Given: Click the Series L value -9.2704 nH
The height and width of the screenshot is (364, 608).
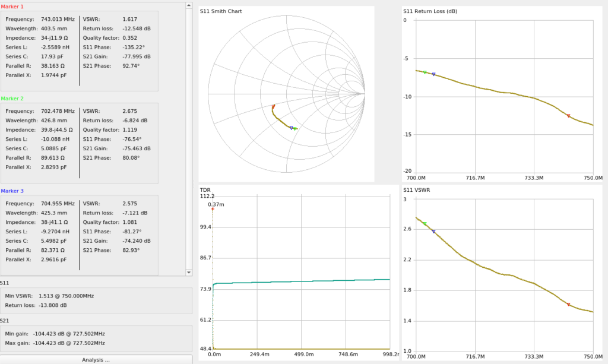Looking at the screenshot, I should click(x=55, y=232).
